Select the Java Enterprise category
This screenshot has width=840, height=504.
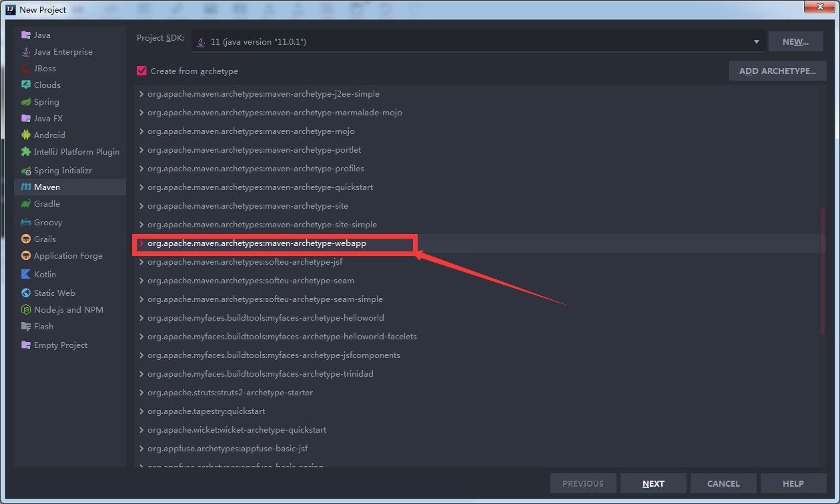(61, 51)
